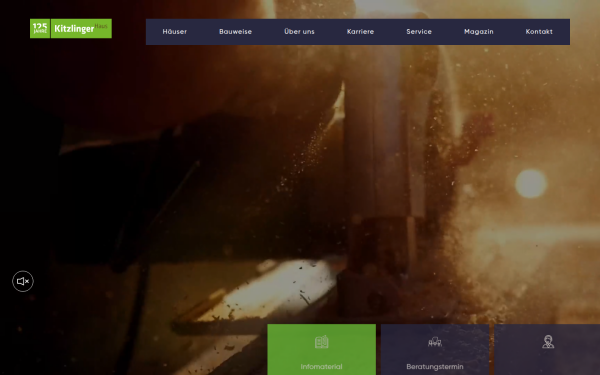
Task: Click the Beratungstermin label text
Action: [x=435, y=367]
